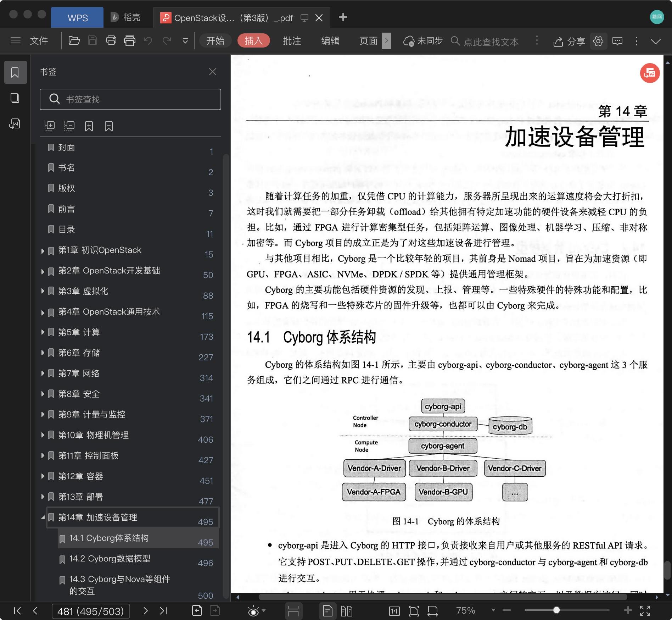672x620 pixels.
Task: Close the 书签 panel
Action: (x=213, y=72)
